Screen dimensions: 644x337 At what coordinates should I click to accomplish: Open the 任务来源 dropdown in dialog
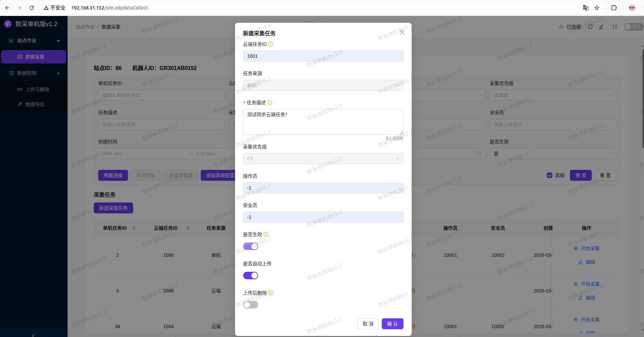323,85
